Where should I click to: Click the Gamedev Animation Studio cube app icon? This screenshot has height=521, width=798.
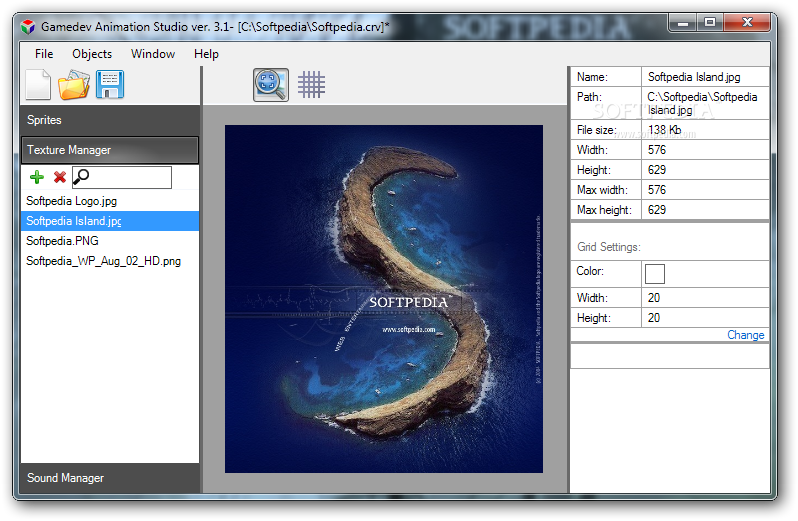click(x=27, y=26)
